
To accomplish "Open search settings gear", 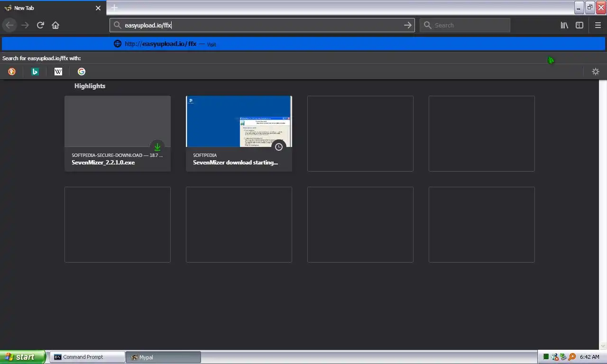I will coord(596,72).
